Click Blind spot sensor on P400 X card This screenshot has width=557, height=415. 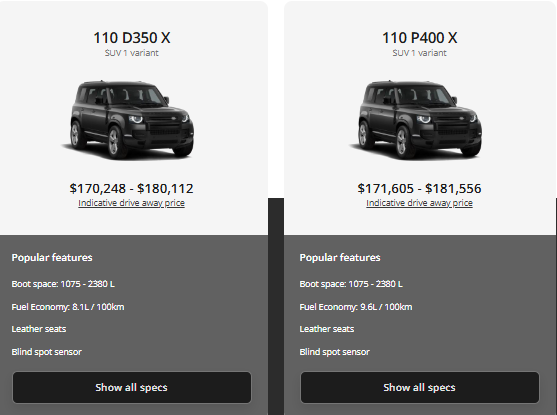click(335, 352)
